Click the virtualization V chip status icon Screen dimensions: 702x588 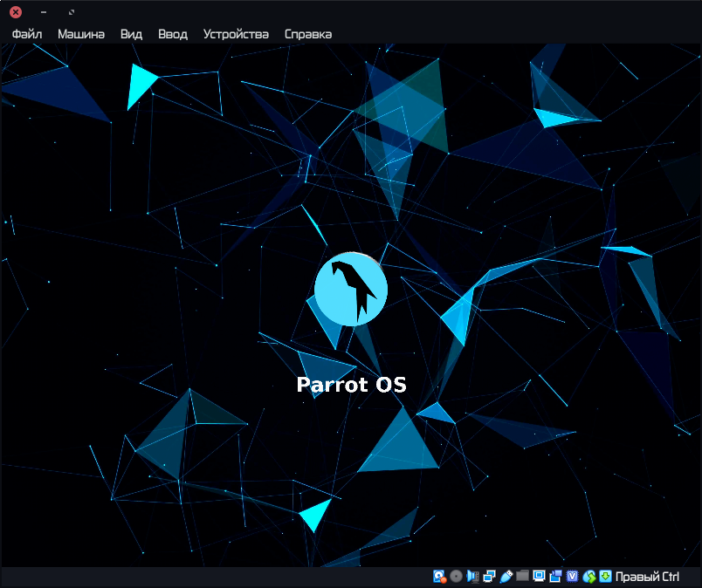click(572, 577)
